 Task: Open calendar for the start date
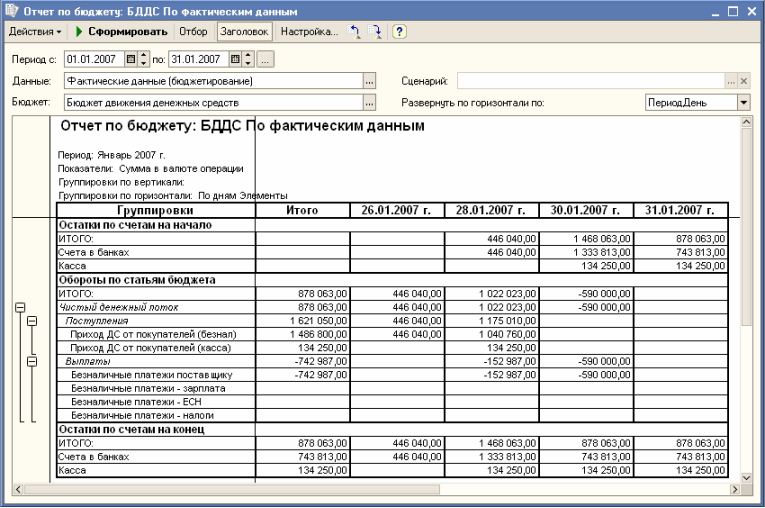pyautogui.click(x=131, y=60)
